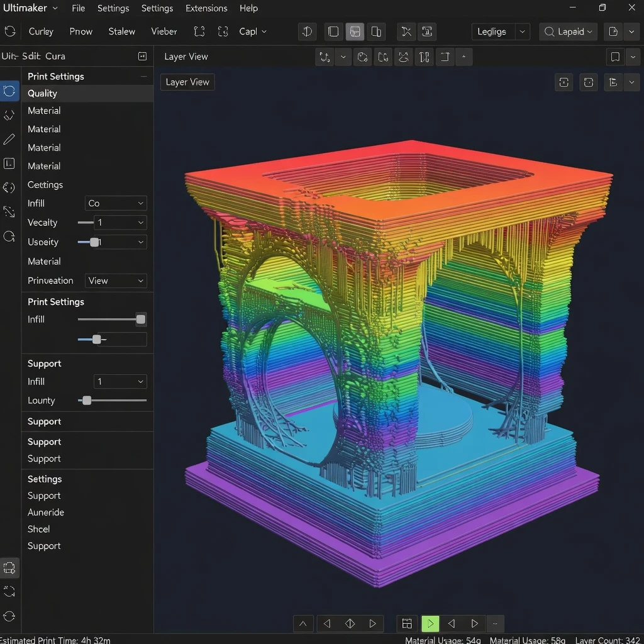Toggle the highlighted view mode button in the toolbar

(x=355, y=31)
